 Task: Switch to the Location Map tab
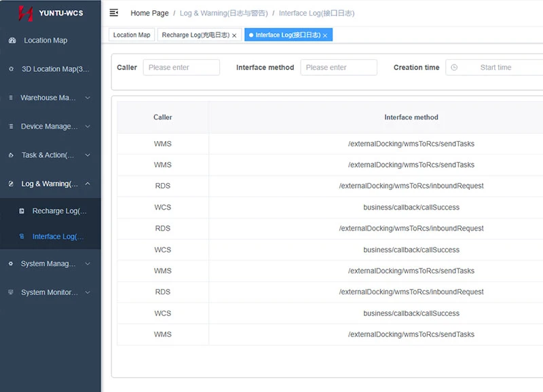[x=132, y=35]
